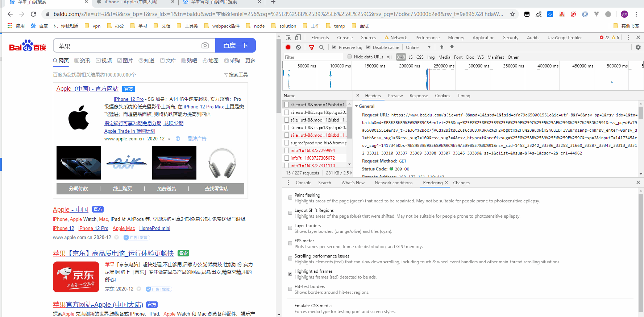Screen dimensions: 644x317
Task: Open dropdown arrow next to www.apple.com.cn 2020-12
Action: tap(169, 139)
